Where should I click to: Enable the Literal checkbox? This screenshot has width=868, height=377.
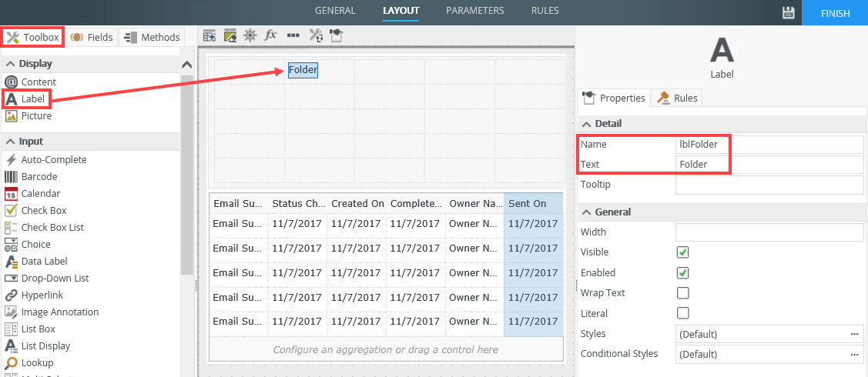pos(683,313)
